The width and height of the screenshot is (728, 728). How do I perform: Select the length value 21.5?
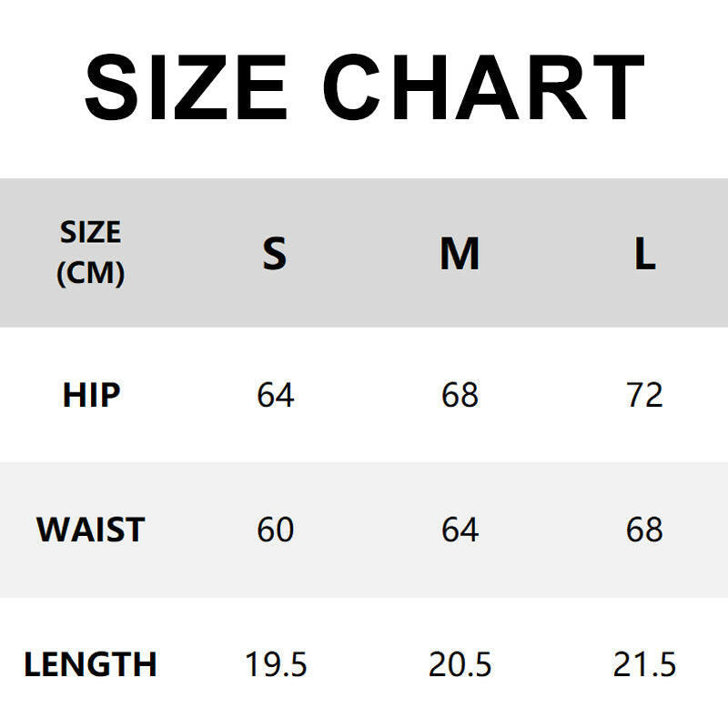pyautogui.click(x=644, y=665)
